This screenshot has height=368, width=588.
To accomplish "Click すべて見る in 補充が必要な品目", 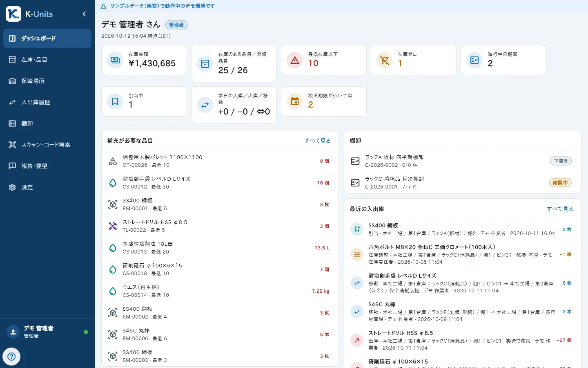I will [x=318, y=141].
